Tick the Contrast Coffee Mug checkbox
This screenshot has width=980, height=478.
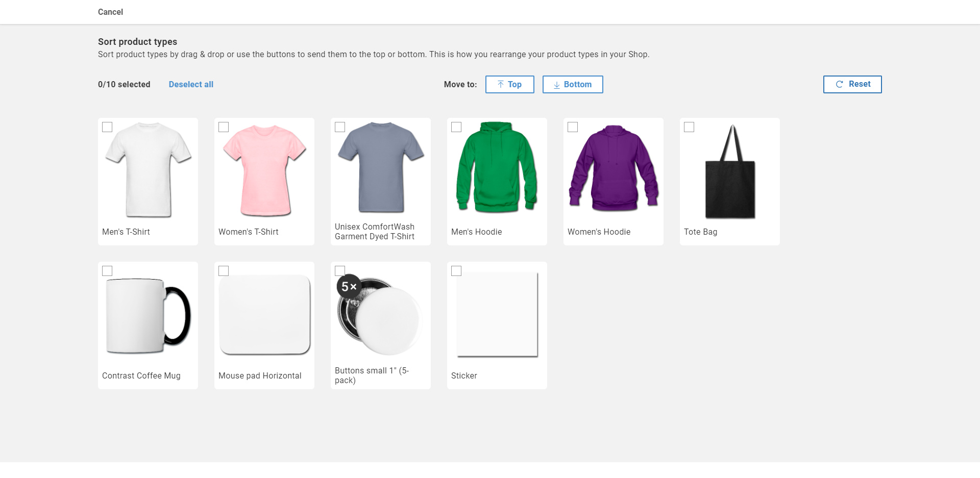click(107, 271)
